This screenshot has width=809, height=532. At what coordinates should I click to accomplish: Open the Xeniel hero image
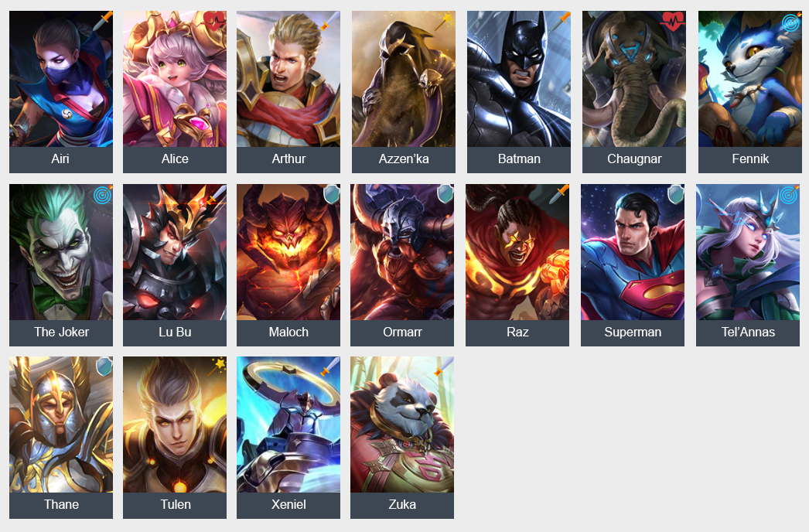pyautogui.click(x=288, y=425)
